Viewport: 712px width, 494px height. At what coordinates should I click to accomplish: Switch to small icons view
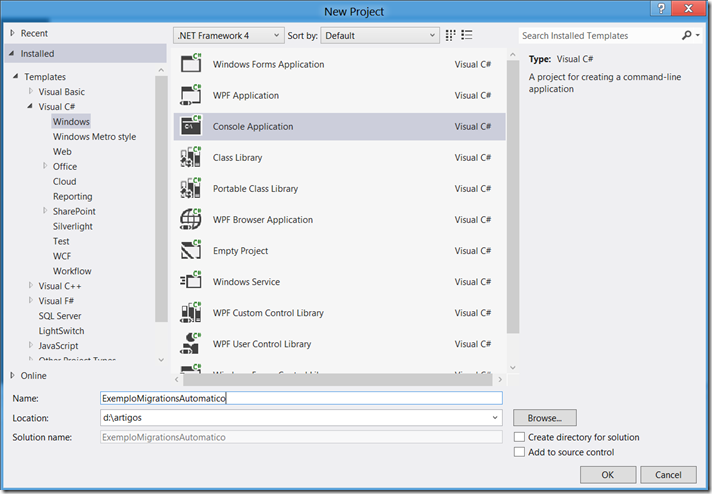click(450, 35)
